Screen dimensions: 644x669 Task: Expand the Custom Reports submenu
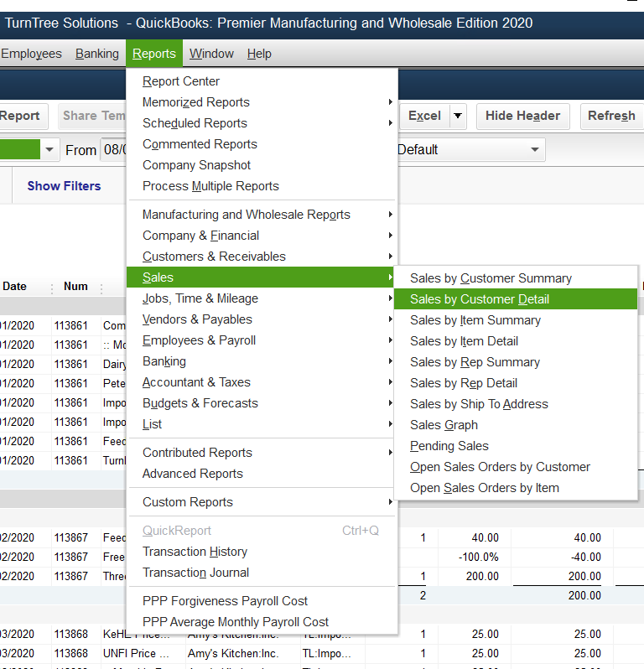pos(188,502)
